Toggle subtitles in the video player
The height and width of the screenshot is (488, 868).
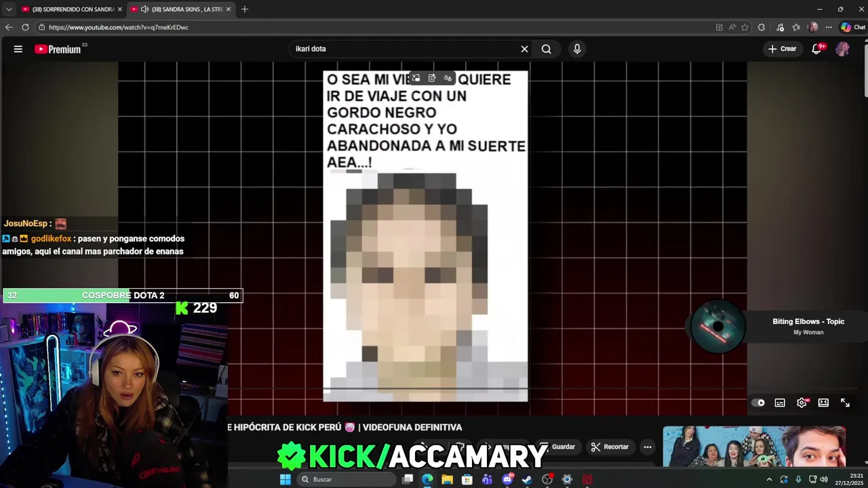point(780,403)
